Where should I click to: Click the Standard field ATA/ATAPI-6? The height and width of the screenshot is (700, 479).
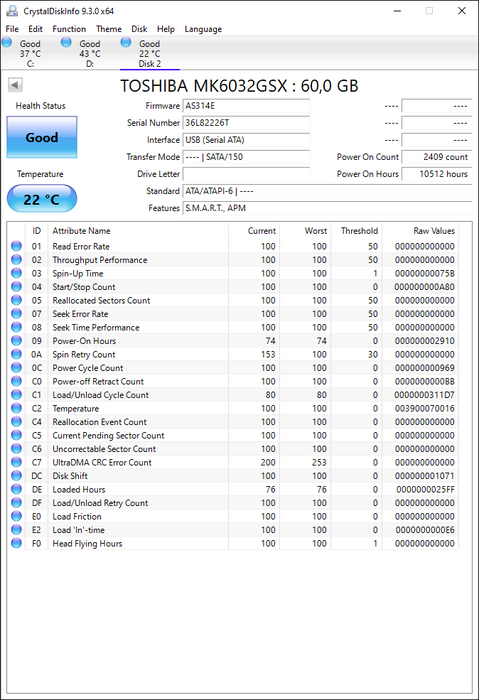[327, 191]
